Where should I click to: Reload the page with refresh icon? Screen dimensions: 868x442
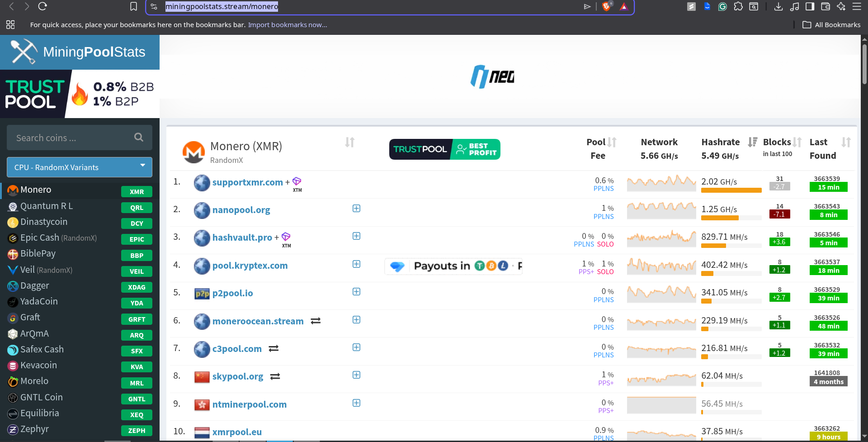(42, 6)
